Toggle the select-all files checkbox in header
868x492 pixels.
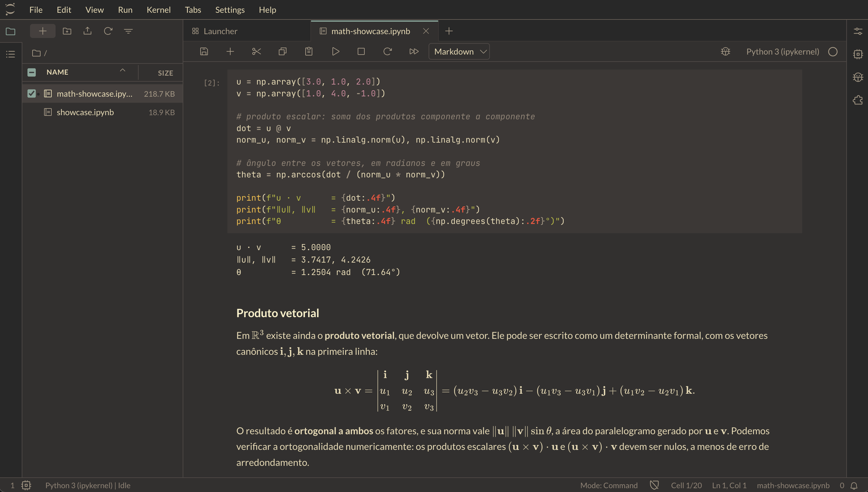point(31,72)
